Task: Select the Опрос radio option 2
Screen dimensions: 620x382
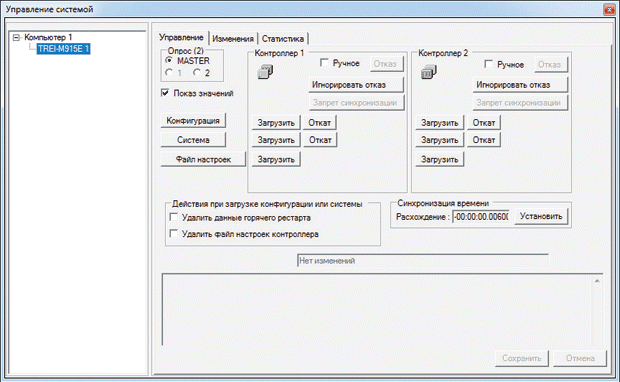Action: [x=197, y=72]
